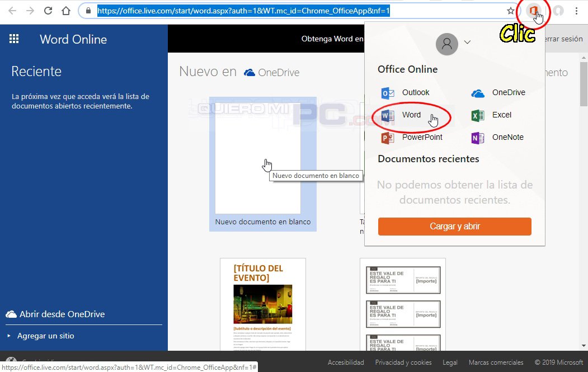Open Abrir desde OneDrive link
This screenshot has width=588, height=372.
tap(55, 314)
